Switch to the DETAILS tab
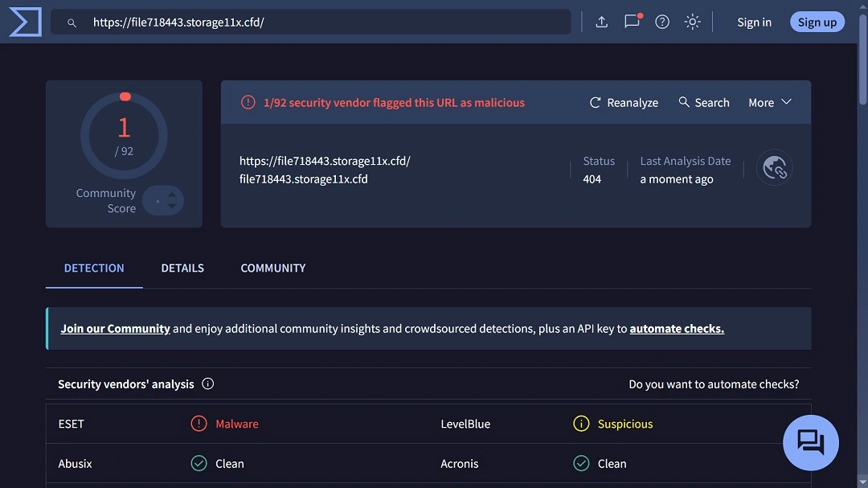 click(182, 268)
